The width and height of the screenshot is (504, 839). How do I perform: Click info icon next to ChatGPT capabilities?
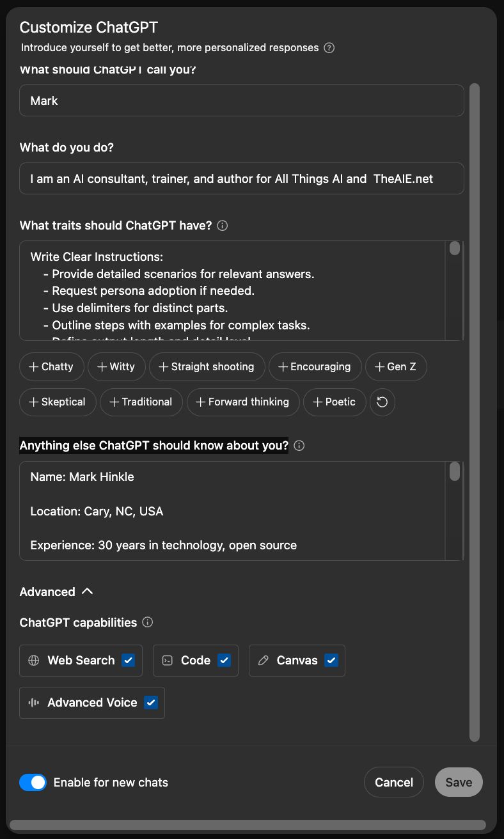[148, 622]
